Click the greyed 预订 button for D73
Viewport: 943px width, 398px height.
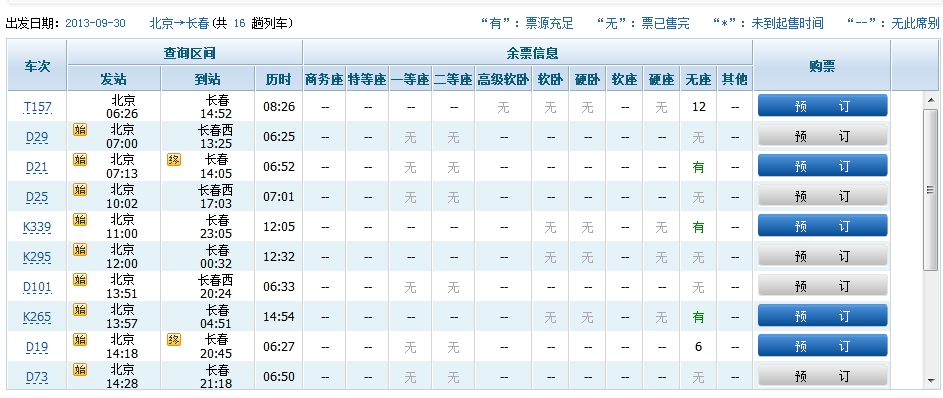pos(822,376)
